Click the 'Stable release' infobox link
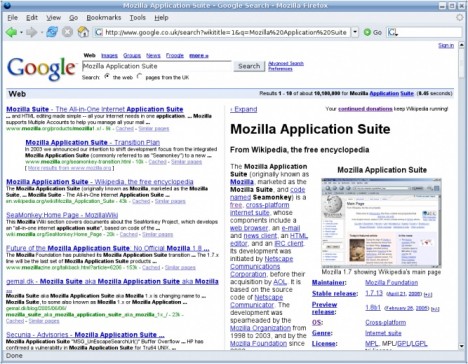 335,294
